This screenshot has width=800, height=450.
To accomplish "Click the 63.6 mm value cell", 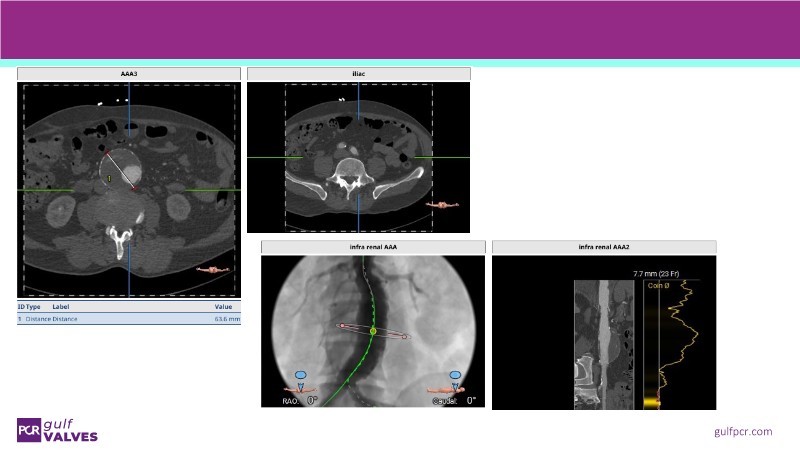I will [x=227, y=319].
